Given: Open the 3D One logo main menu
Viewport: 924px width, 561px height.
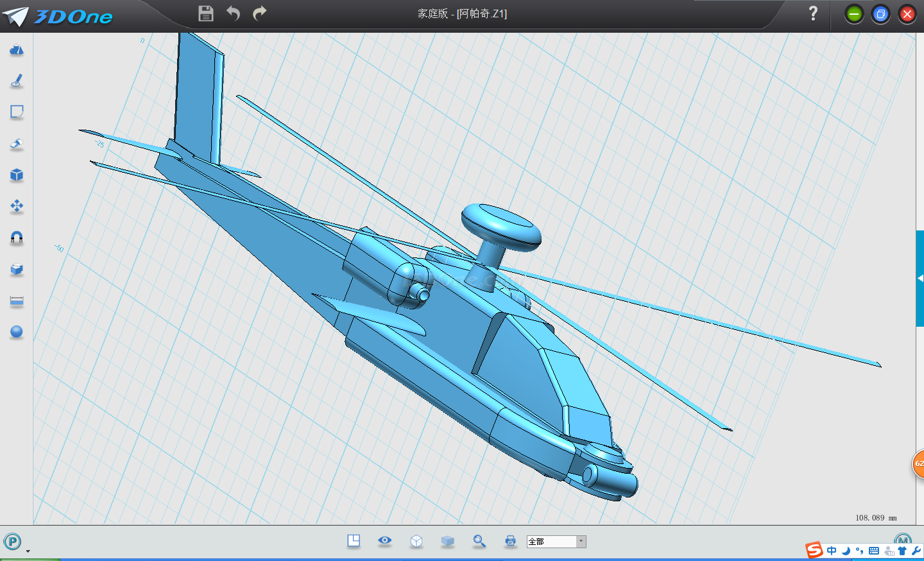Looking at the screenshot, I should point(58,16).
